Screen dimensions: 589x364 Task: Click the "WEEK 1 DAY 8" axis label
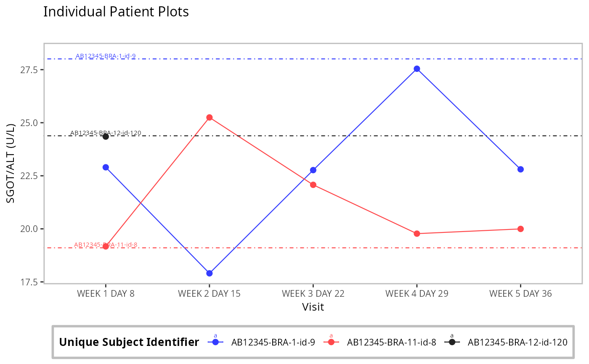click(x=106, y=293)
